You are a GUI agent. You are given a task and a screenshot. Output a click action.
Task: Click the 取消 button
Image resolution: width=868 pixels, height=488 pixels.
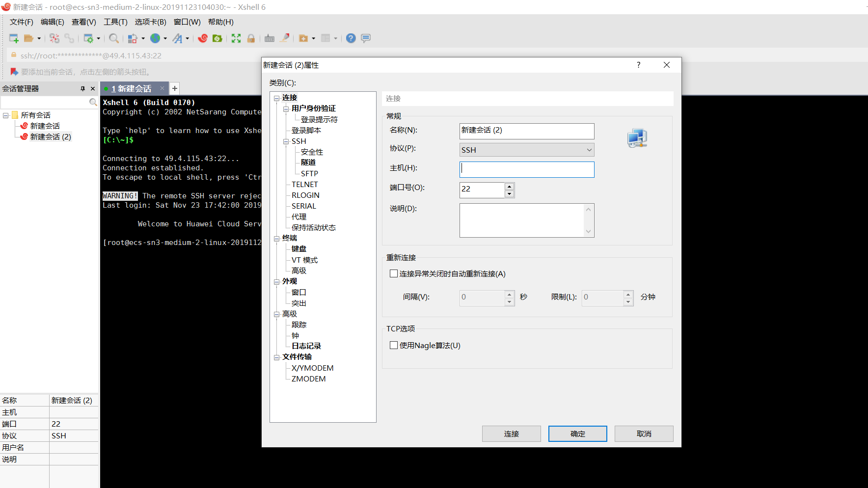[x=644, y=434]
